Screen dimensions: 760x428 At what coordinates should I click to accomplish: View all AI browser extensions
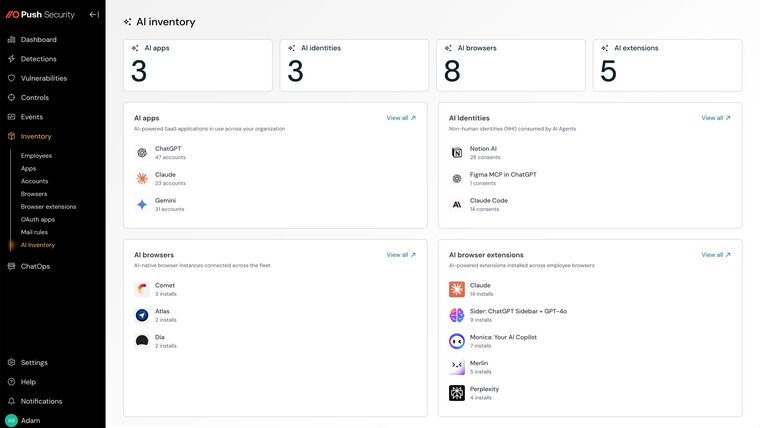point(716,255)
